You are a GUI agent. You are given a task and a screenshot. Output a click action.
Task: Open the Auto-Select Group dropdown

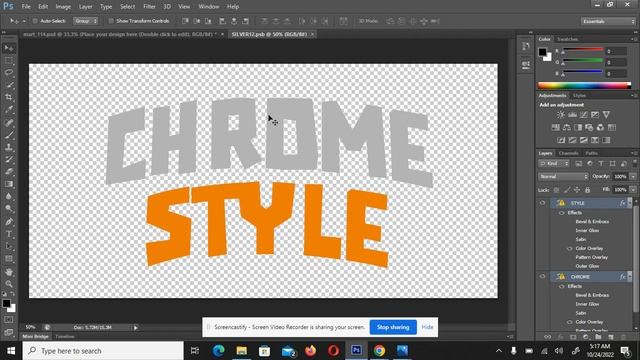coord(86,21)
